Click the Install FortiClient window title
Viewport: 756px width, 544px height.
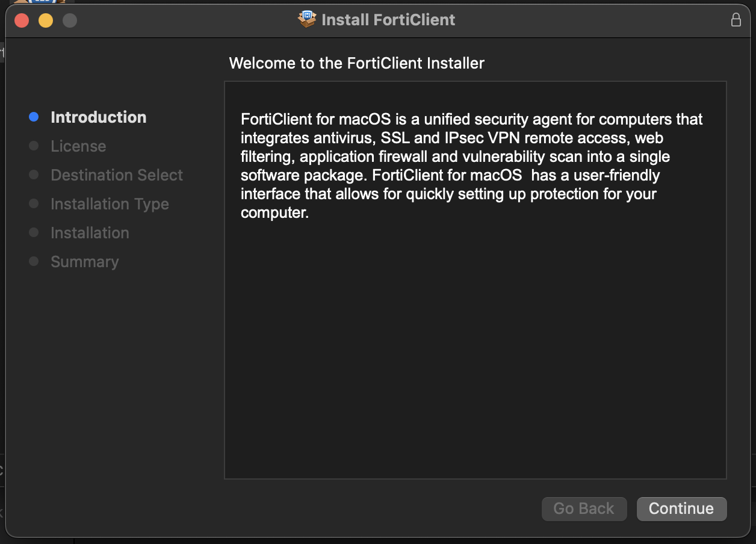click(x=388, y=20)
